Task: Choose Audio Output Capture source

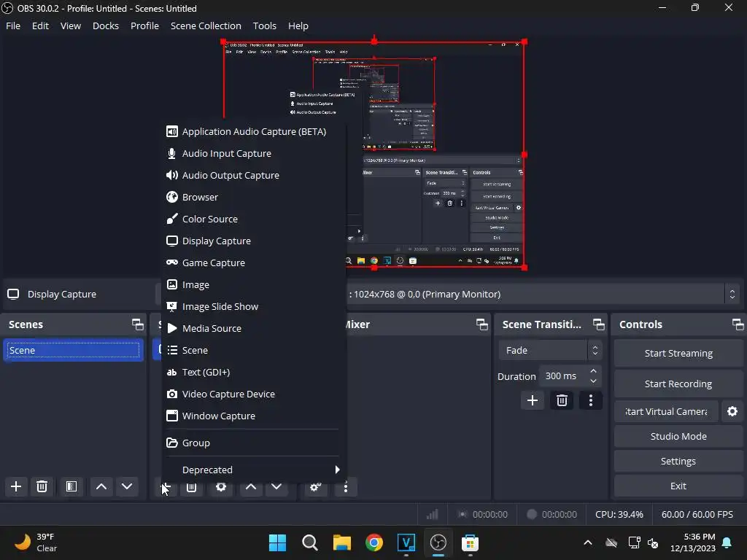Action: [253, 175]
